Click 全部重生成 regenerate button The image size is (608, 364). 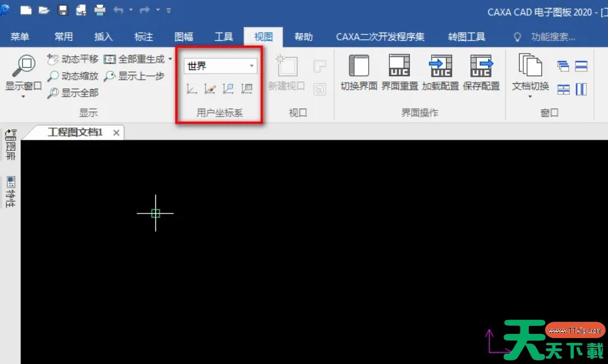coord(134,59)
